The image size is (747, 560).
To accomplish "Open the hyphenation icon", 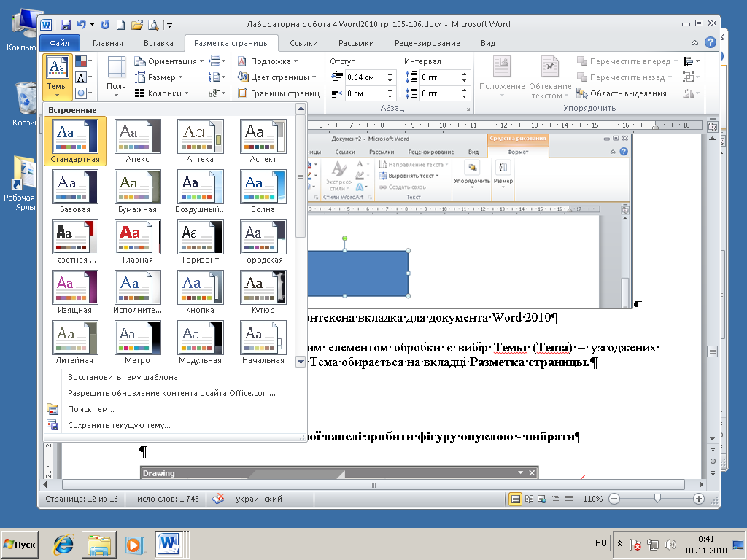I will [x=217, y=93].
